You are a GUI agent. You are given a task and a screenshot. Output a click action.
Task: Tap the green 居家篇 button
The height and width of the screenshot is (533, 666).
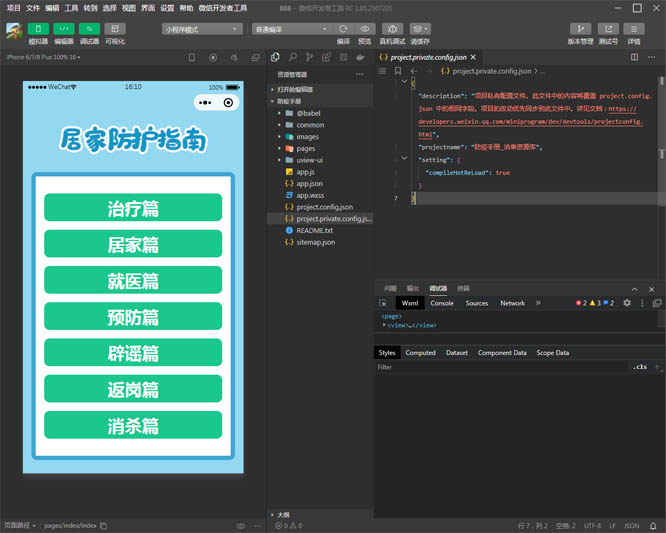pos(133,244)
